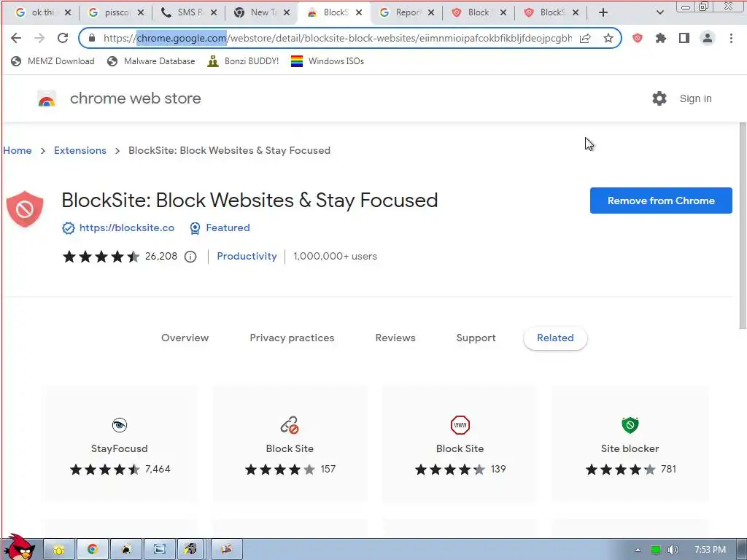747x560 pixels.
Task: Reload the current page
Action: pos(63,38)
